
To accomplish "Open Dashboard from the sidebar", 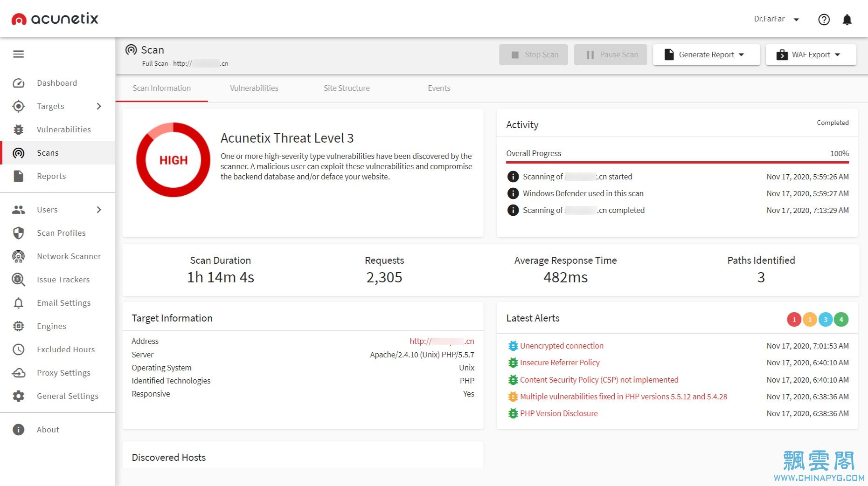I will click(57, 83).
